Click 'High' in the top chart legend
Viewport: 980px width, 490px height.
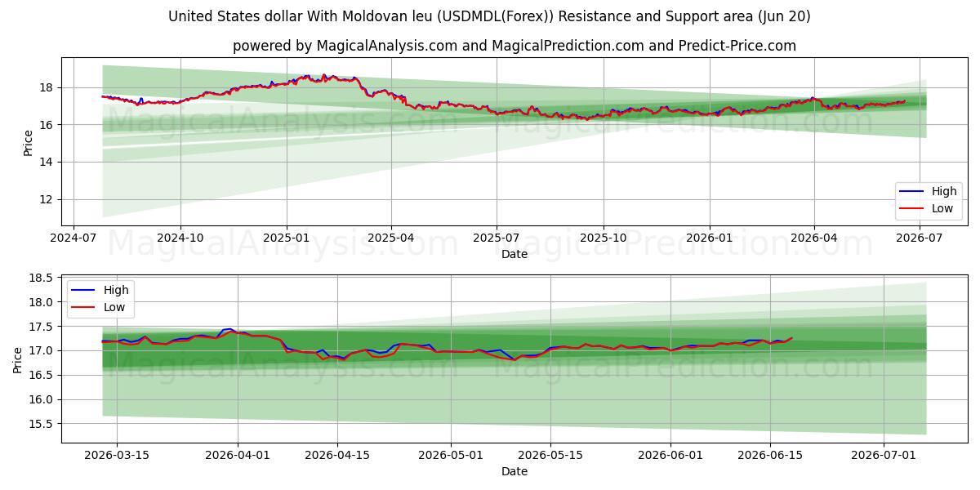point(943,191)
